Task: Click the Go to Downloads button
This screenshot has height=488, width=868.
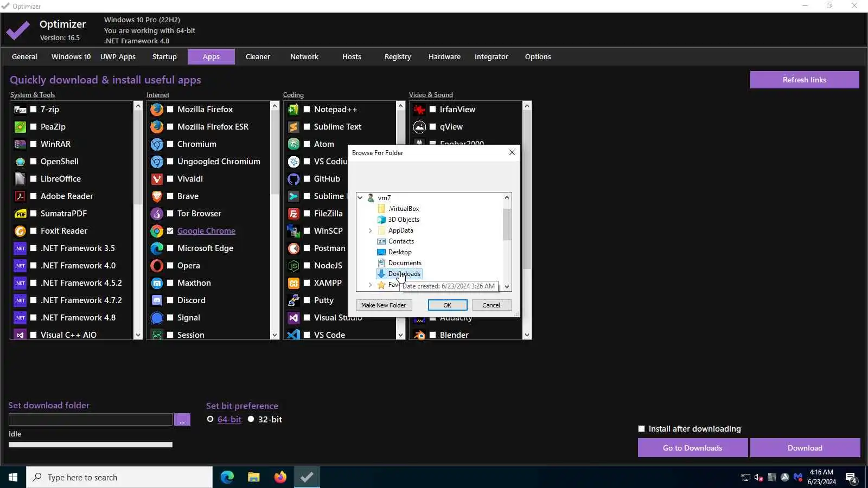Action: 693,448
